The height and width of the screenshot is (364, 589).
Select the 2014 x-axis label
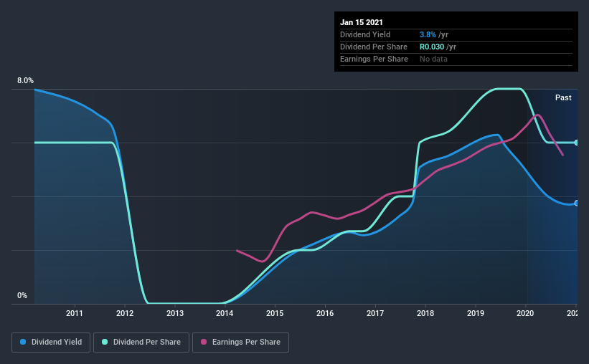pos(225,313)
